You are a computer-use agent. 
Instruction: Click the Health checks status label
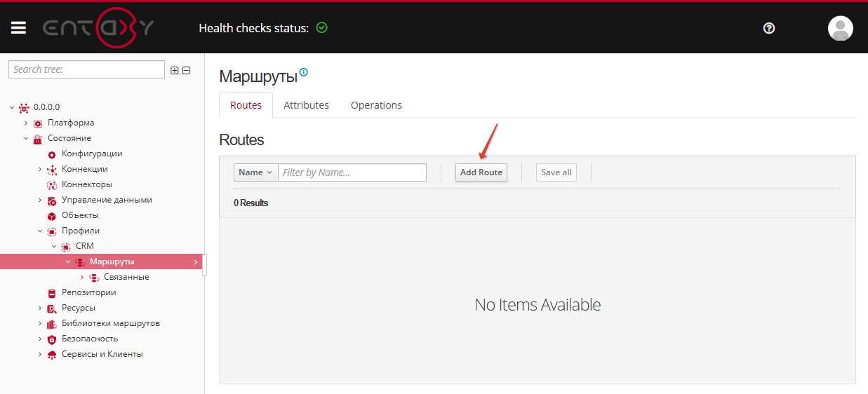253,28
